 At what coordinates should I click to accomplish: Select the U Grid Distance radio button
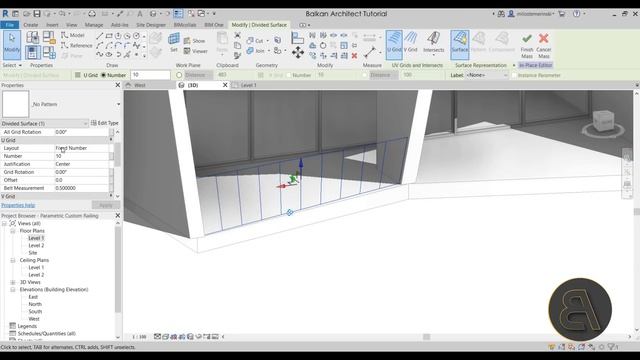(179, 75)
